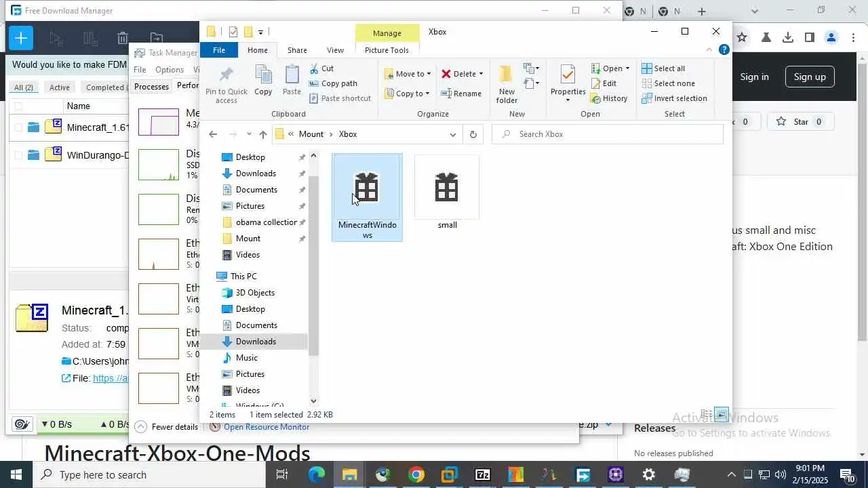Click Fewer details in Task Manager
This screenshot has width=868, height=488.
coord(167,427)
